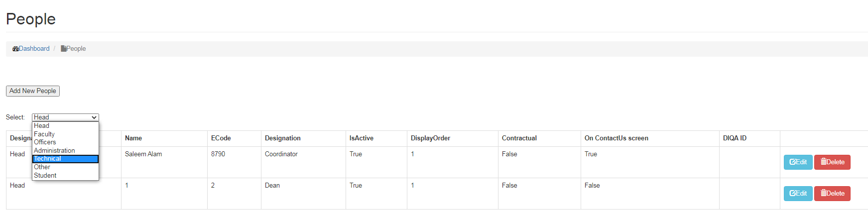This screenshot has width=868, height=214.
Task: Click the ECode column header
Action: point(221,138)
